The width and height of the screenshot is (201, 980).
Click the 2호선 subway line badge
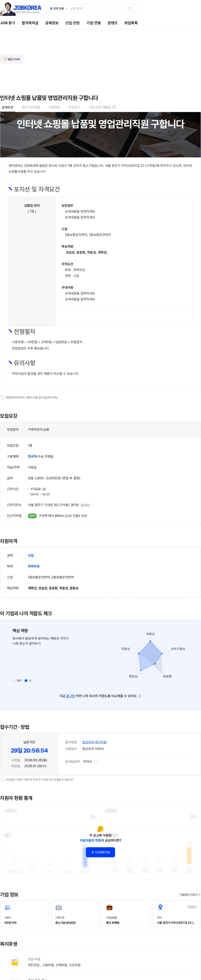pyautogui.click(x=32, y=516)
